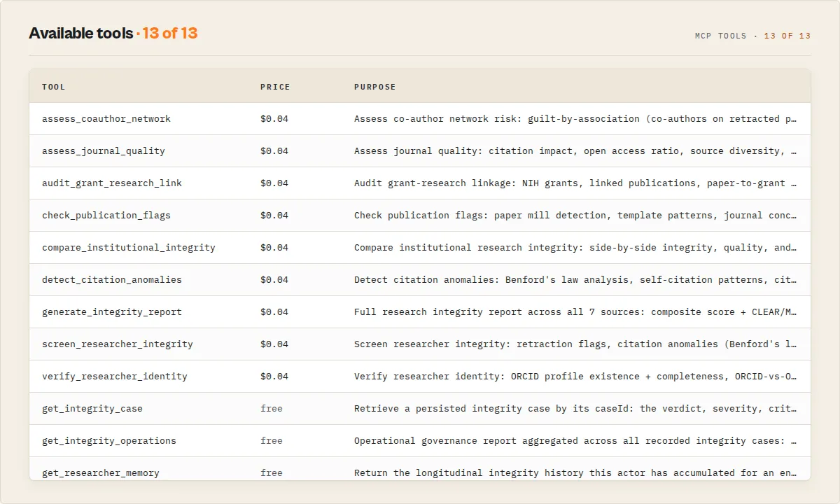Image resolution: width=840 pixels, height=504 pixels.
Task: Click the free price for get_integrity_case
Action: (272, 408)
